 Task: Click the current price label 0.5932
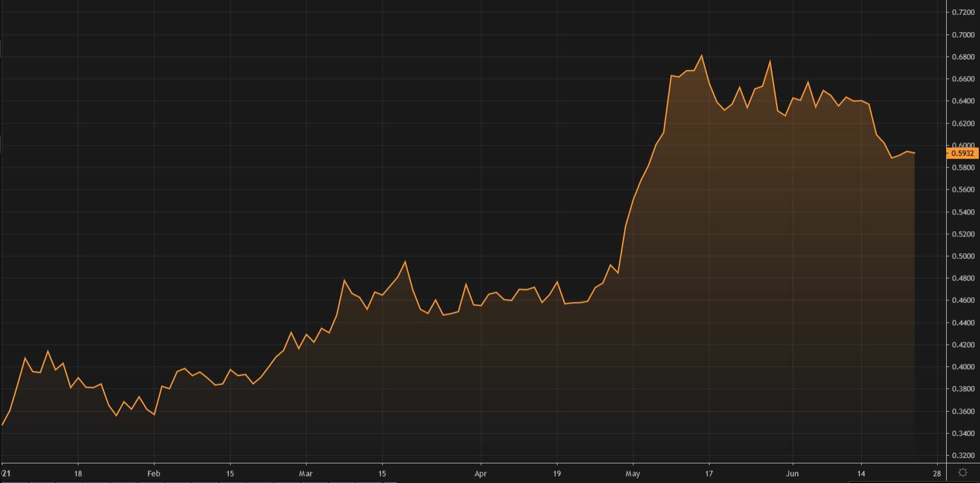[962, 153]
